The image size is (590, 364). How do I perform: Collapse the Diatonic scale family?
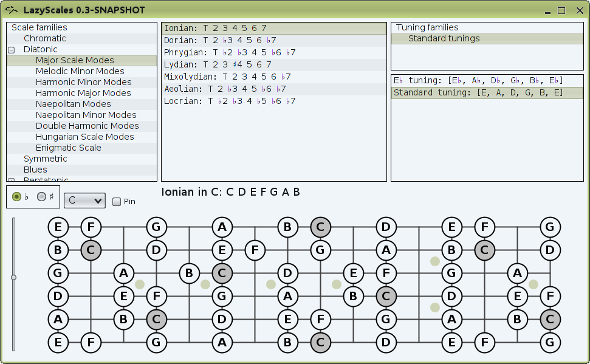click(x=12, y=50)
